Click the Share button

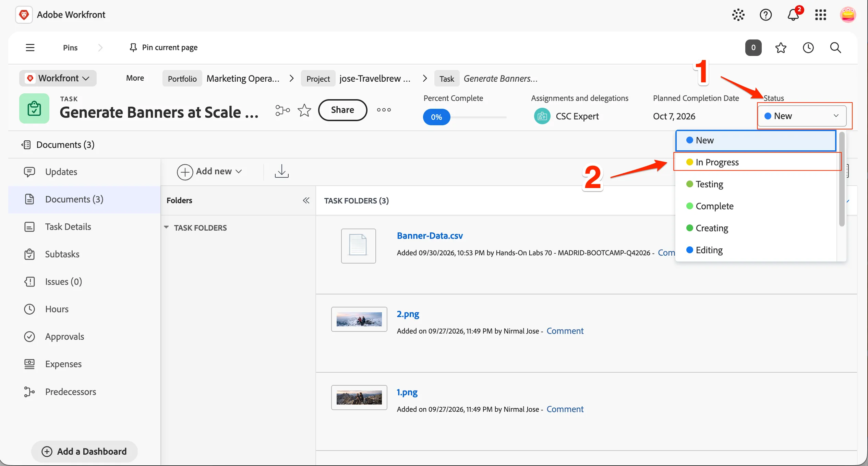pyautogui.click(x=342, y=110)
